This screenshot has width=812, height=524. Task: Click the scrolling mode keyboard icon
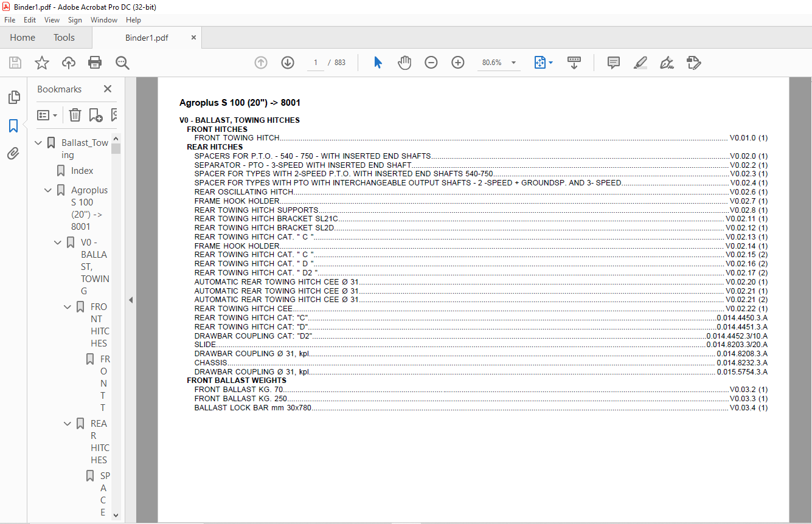point(574,63)
